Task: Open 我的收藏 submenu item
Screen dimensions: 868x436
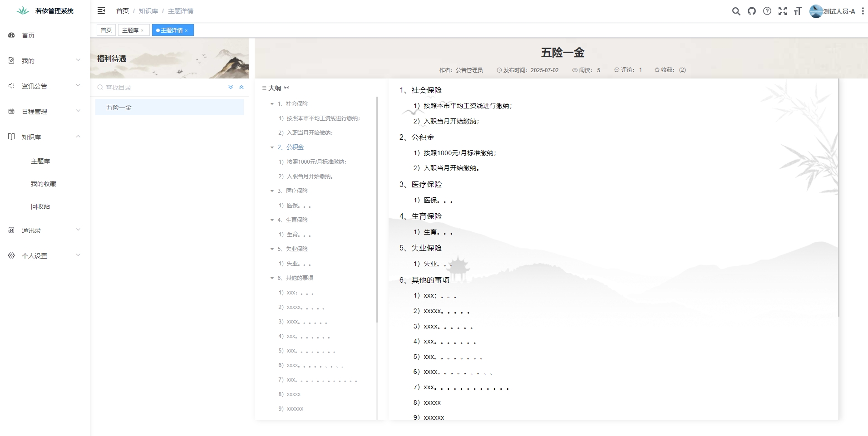Action: tap(44, 184)
